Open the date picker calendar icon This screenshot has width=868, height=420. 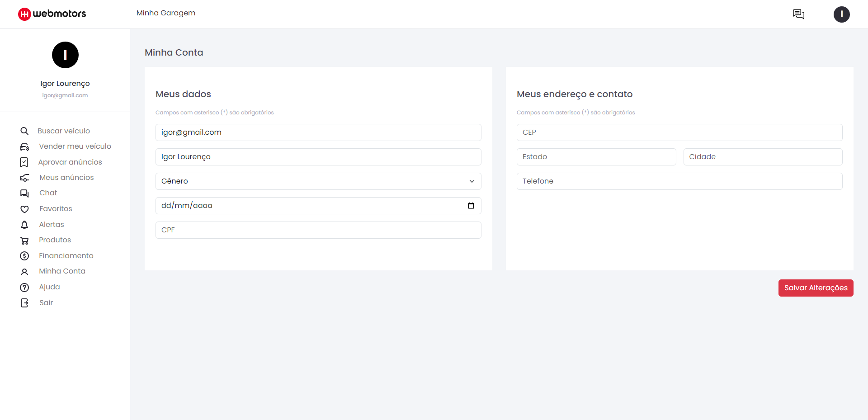471,206
